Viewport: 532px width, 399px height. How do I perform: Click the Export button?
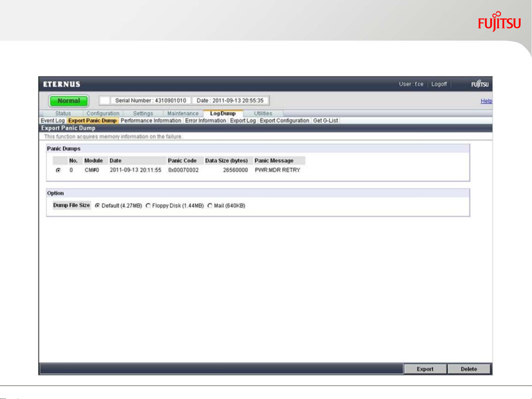coord(425,369)
